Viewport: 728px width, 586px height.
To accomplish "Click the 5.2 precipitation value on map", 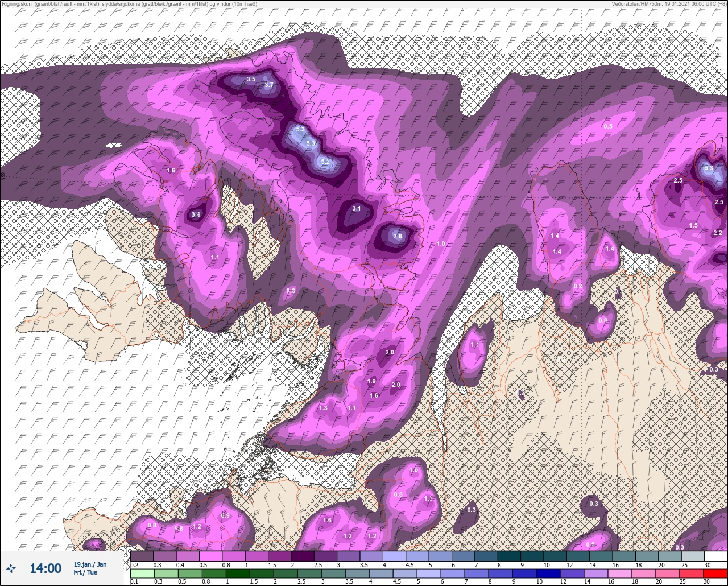I will pyautogui.click(x=326, y=162).
